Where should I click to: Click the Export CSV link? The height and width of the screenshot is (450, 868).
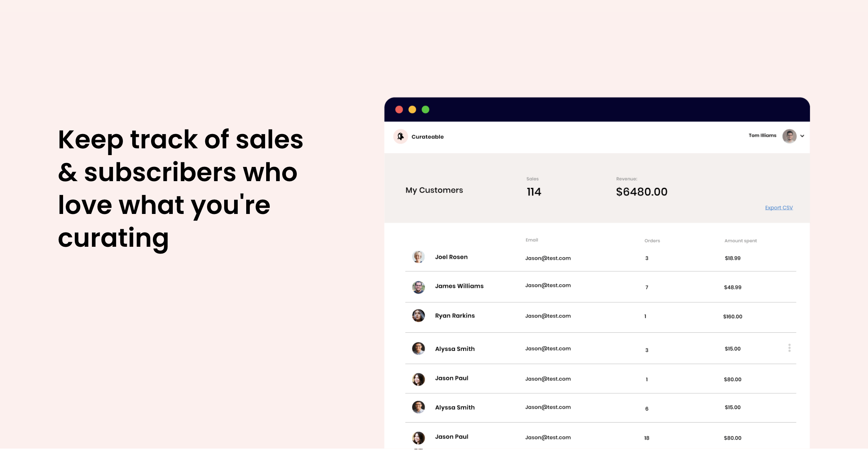pos(779,208)
